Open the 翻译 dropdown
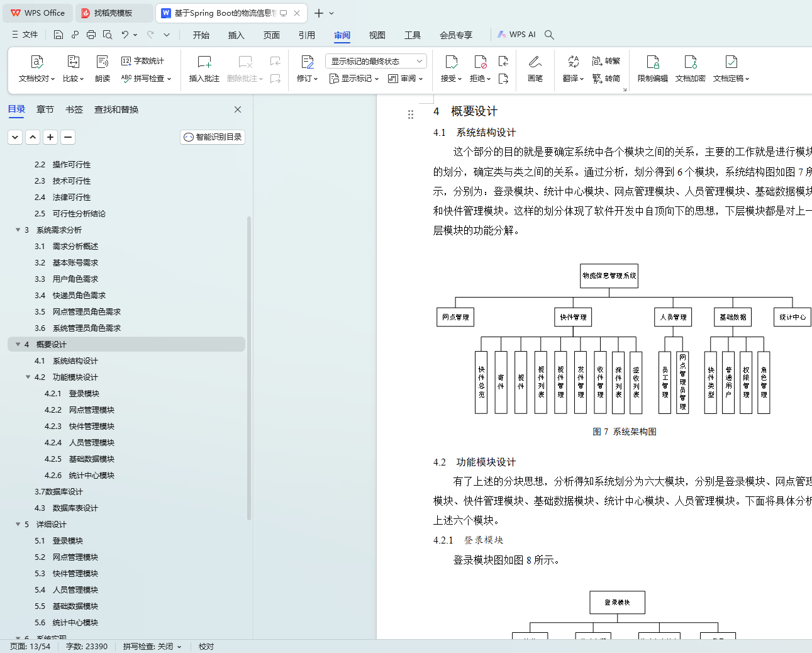Image resolution: width=812 pixels, height=653 pixels. pos(574,79)
